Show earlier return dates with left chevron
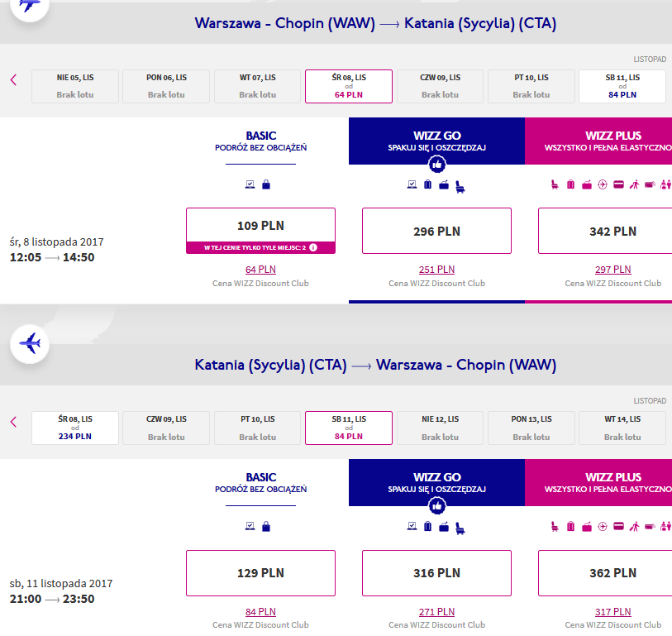Viewport: 672px width, 636px height. coord(14,422)
